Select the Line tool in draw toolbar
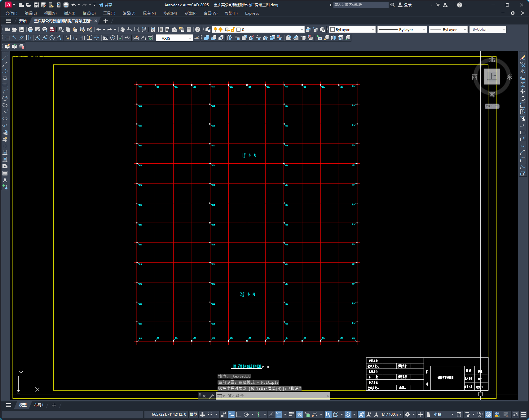Image resolution: width=529 pixels, height=420 pixels. (x=5, y=58)
